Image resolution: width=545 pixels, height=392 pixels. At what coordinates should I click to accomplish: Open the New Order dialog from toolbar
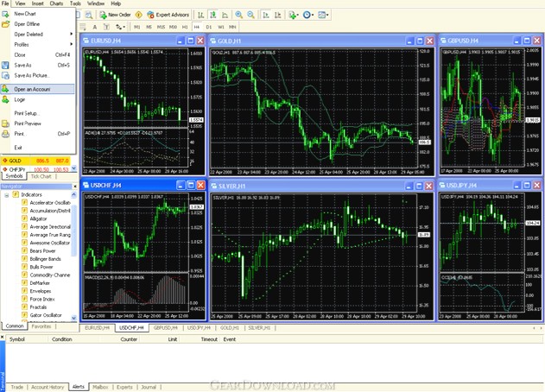[x=115, y=15]
